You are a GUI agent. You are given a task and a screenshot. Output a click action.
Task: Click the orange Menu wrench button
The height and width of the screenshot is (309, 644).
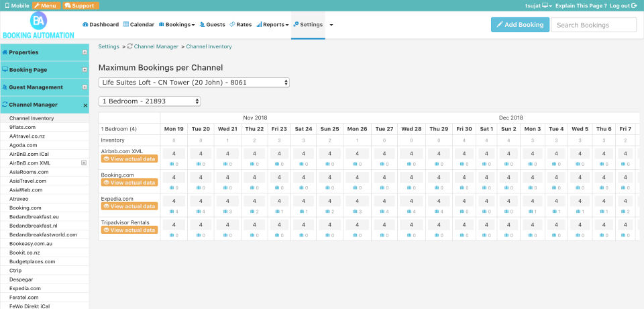[46, 5]
